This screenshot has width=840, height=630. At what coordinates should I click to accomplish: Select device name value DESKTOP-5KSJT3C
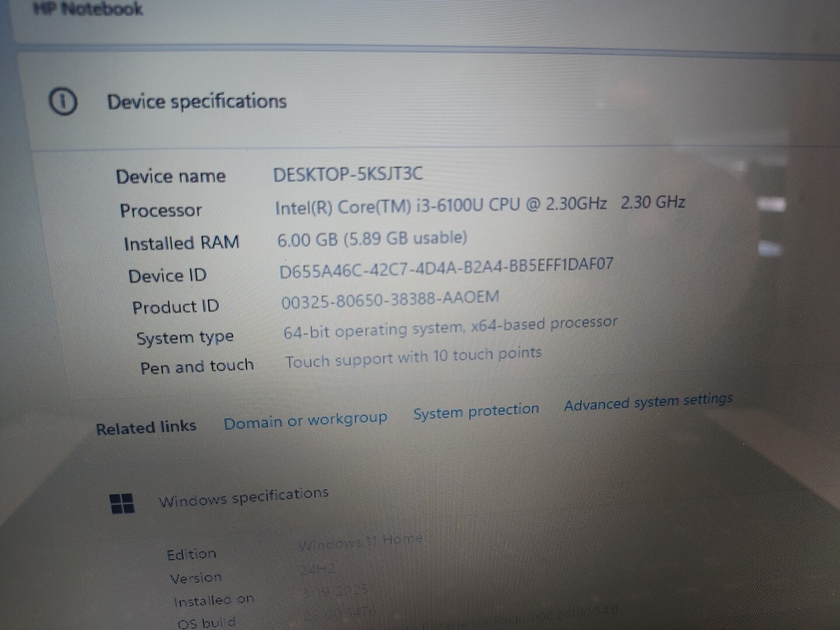[x=348, y=174]
